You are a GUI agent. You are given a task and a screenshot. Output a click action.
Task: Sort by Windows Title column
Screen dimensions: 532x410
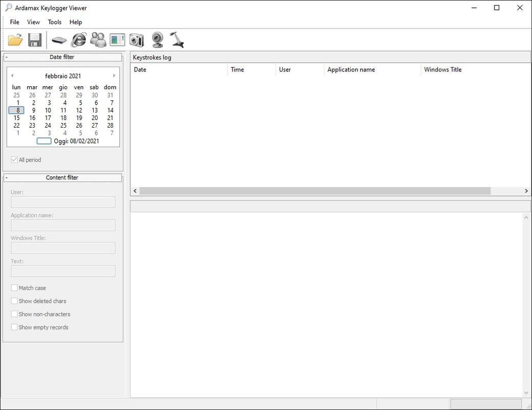[x=476, y=70]
